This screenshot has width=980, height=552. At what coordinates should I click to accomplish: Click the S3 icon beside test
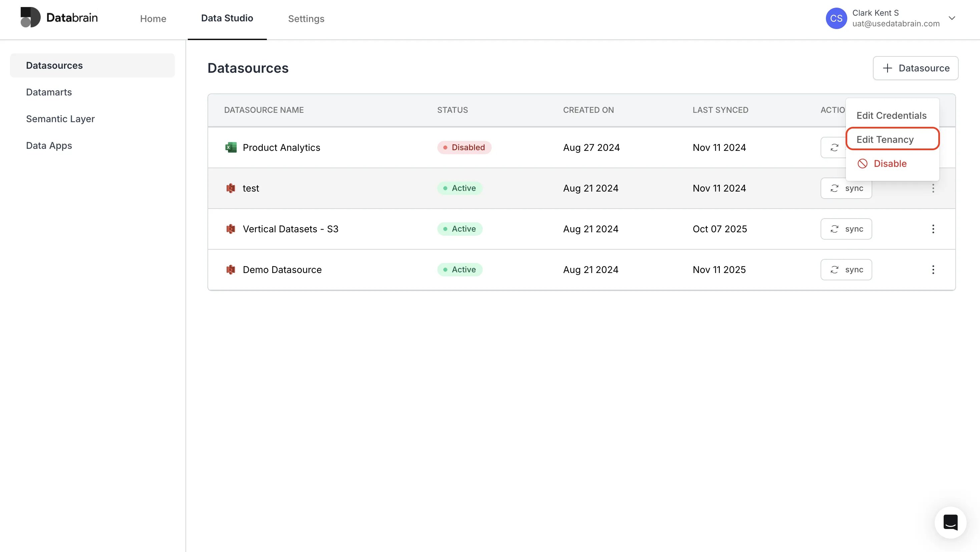pos(230,188)
